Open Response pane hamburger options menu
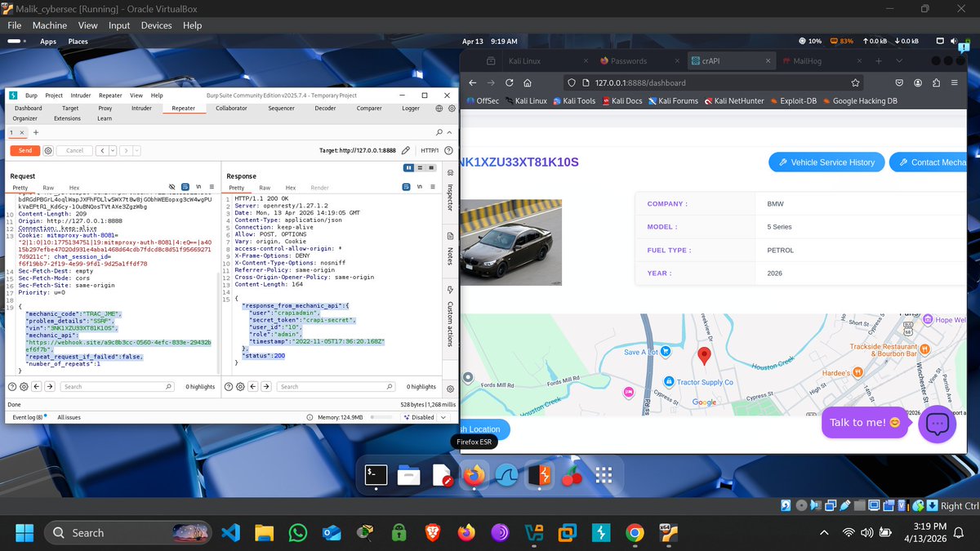 (x=432, y=188)
